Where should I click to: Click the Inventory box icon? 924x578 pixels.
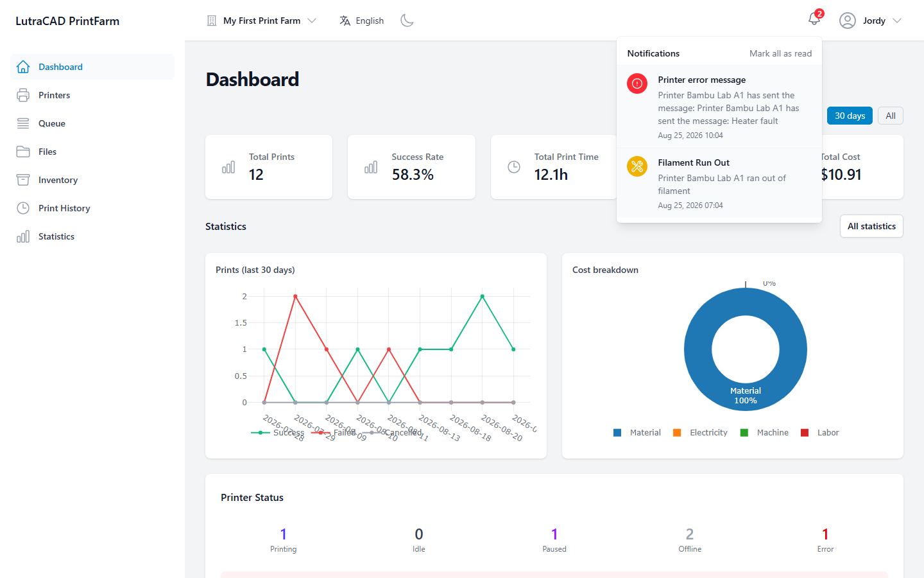pos(23,180)
